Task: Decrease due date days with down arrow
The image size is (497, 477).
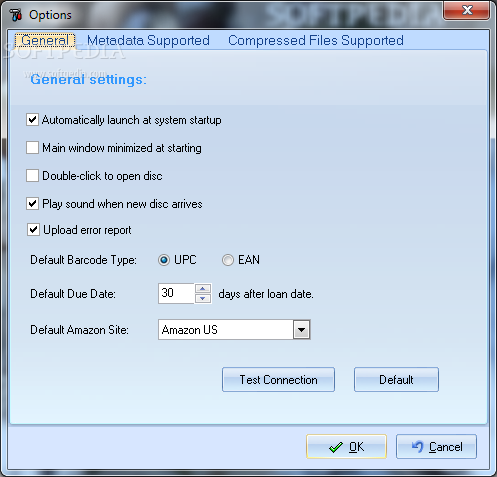Action: tap(203, 298)
